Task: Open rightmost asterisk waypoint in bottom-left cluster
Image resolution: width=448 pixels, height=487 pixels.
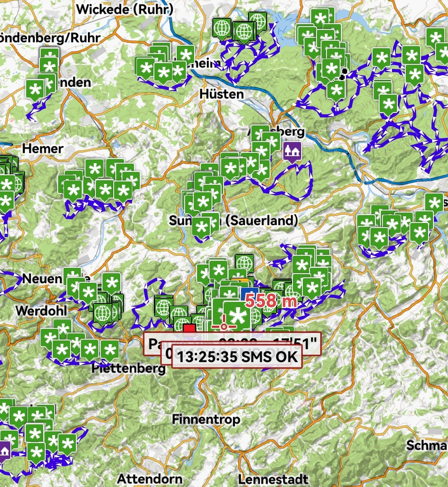Action: (67, 444)
